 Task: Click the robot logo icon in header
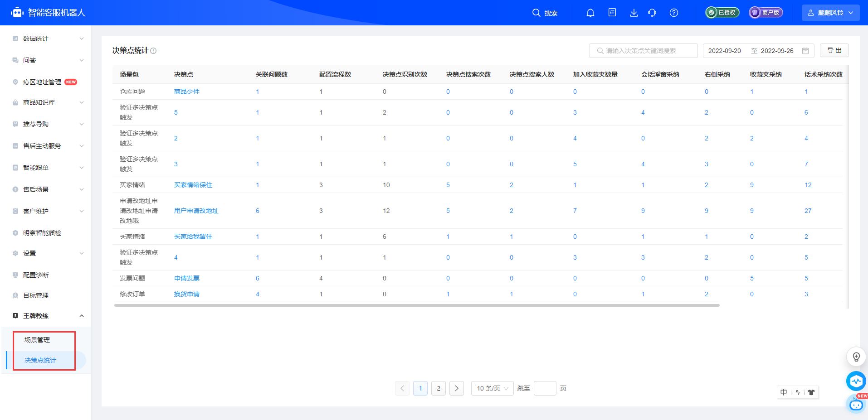pyautogui.click(x=17, y=13)
